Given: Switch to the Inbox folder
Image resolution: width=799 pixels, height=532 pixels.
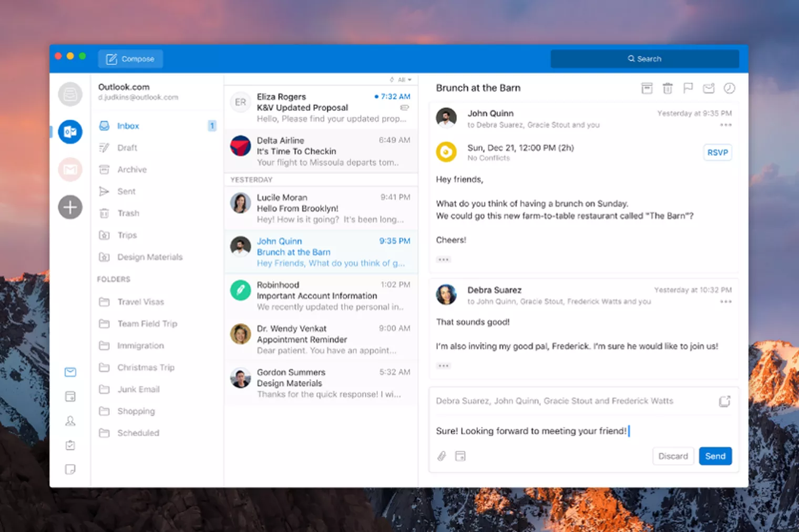Looking at the screenshot, I should [127, 126].
